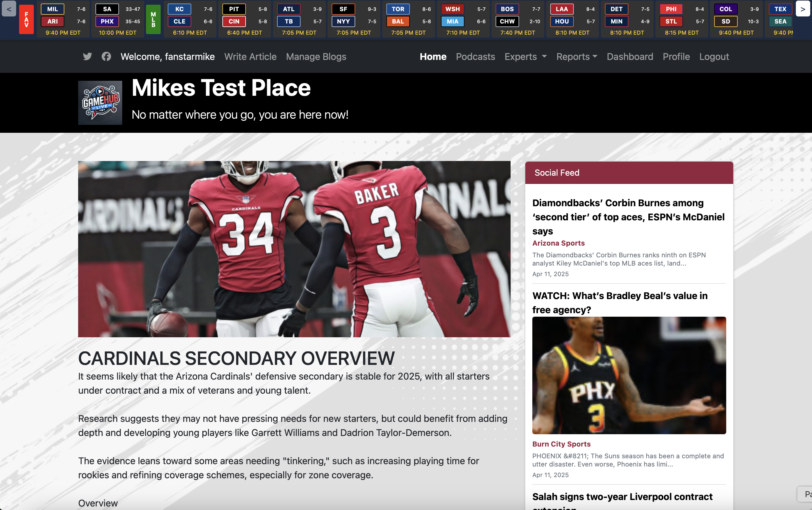Click the SA vs PHX score card
Viewport: 812px width, 510px height.
[118, 19]
